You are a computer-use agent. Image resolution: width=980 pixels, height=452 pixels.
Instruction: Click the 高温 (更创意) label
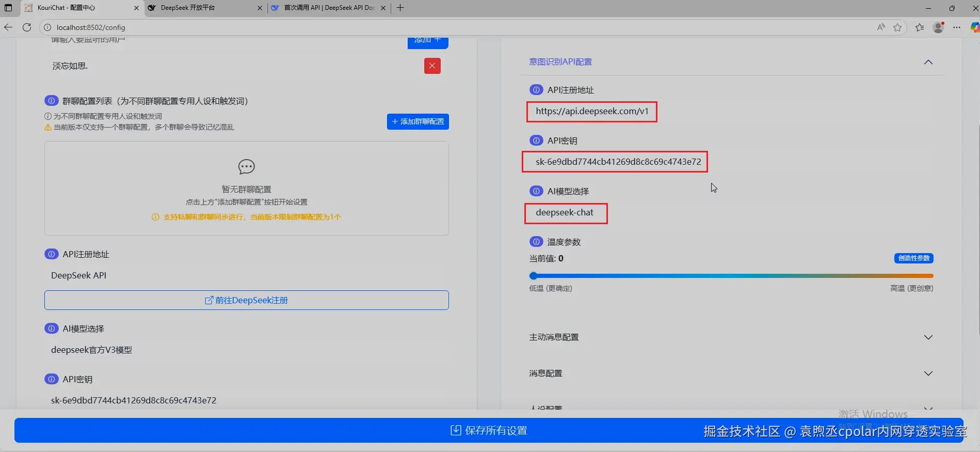coord(911,288)
